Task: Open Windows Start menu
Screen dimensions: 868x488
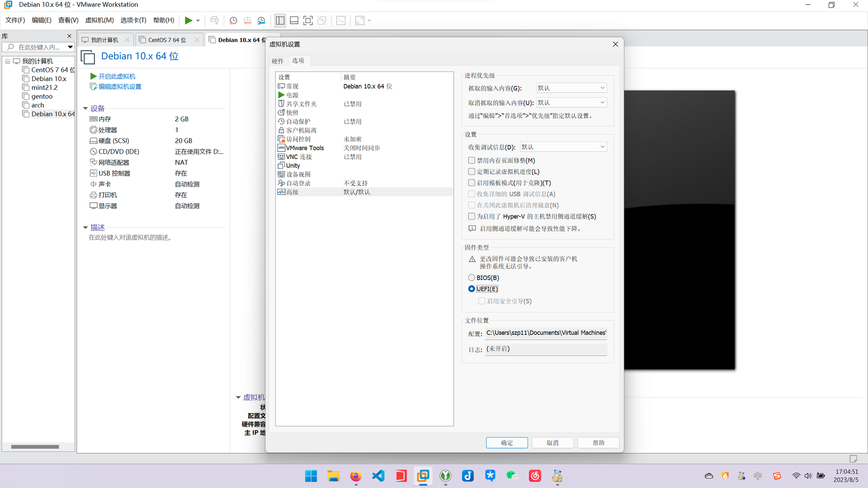Action: click(311, 476)
